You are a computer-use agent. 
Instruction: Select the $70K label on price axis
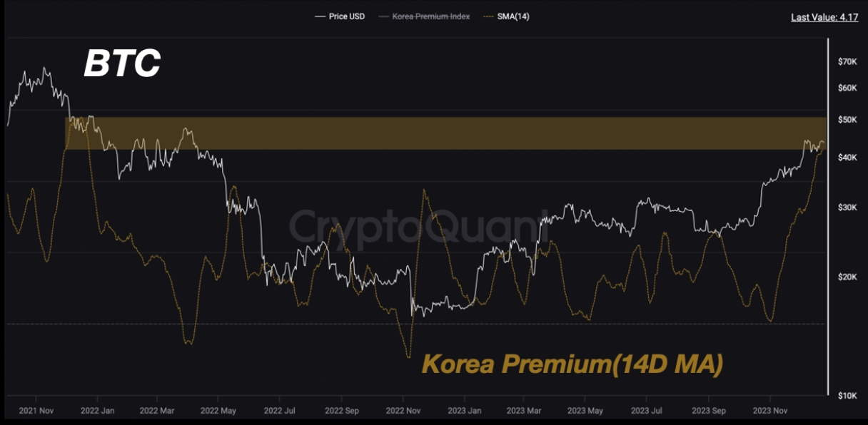pos(847,63)
